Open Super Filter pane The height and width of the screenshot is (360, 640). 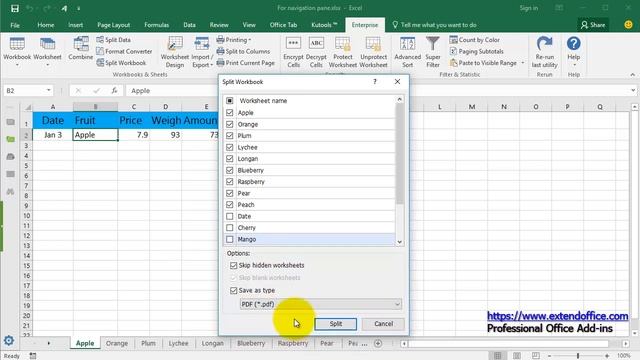pos(433,52)
